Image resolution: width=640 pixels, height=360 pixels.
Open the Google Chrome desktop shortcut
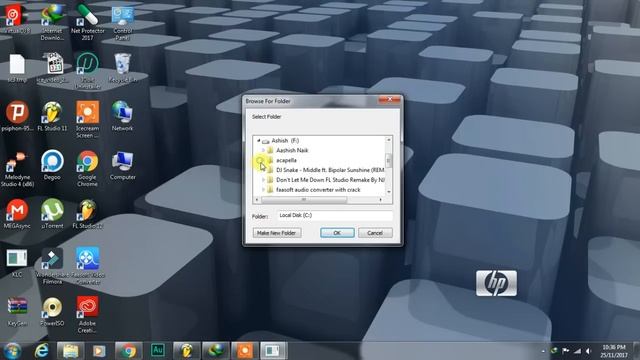87,168
